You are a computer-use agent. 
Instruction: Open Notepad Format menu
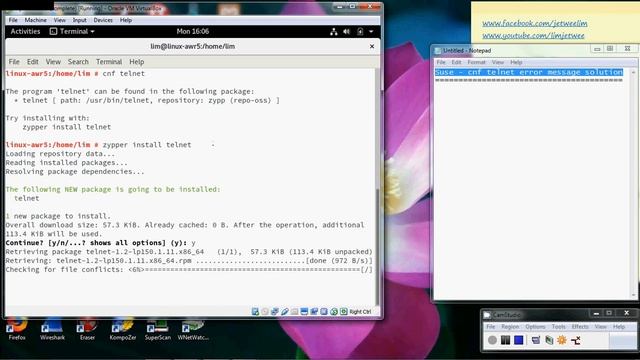coord(476,62)
